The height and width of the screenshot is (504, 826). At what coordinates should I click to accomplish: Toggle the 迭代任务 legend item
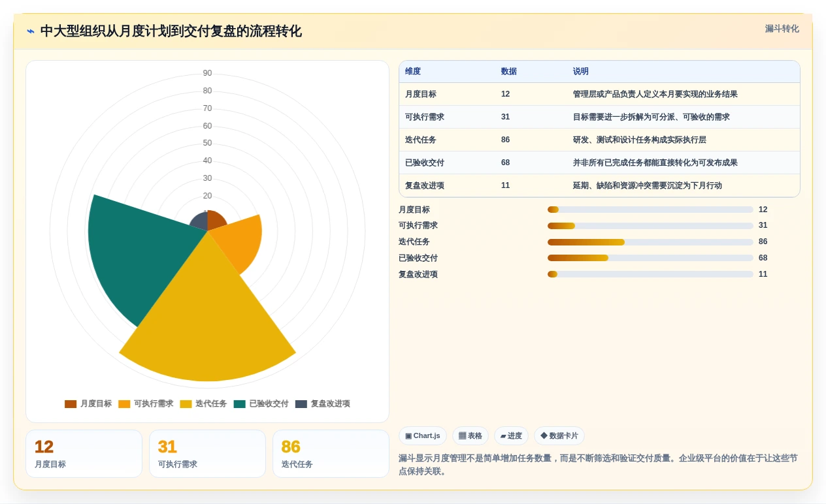pyautogui.click(x=203, y=404)
